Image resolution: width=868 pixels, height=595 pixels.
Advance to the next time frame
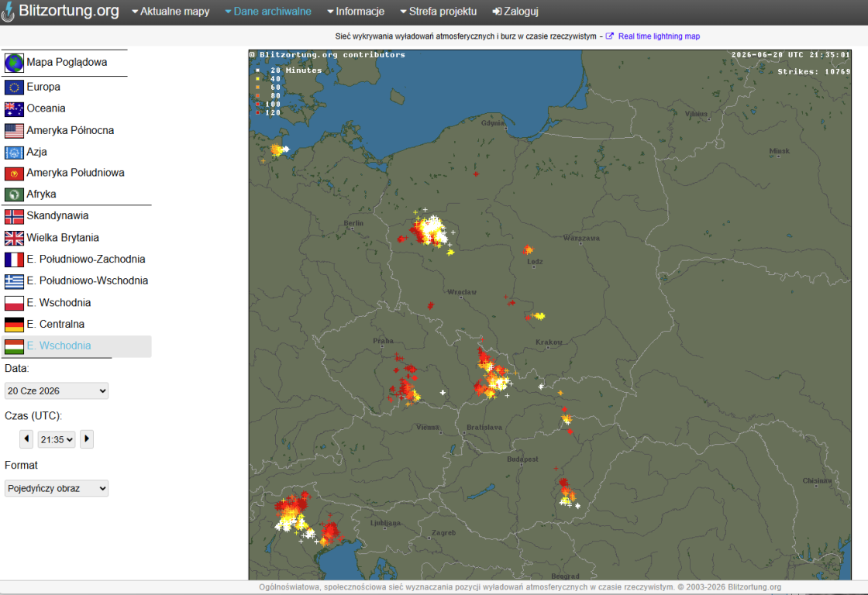click(x=86, y=439)
